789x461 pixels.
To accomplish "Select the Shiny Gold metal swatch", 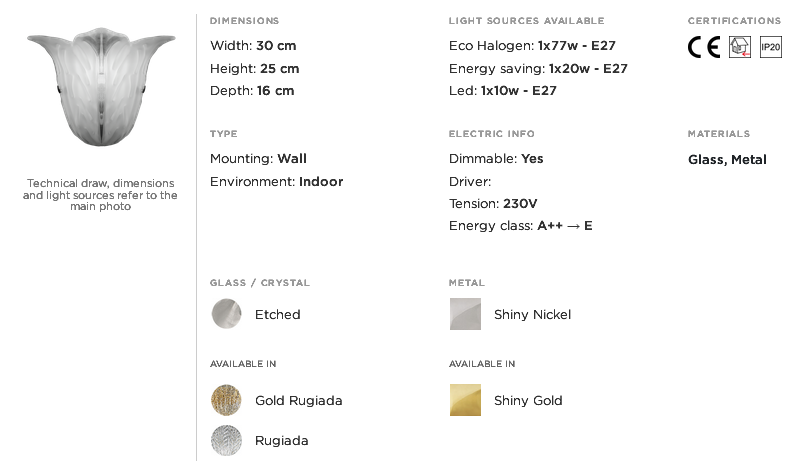I will click(x=465, y=400).
